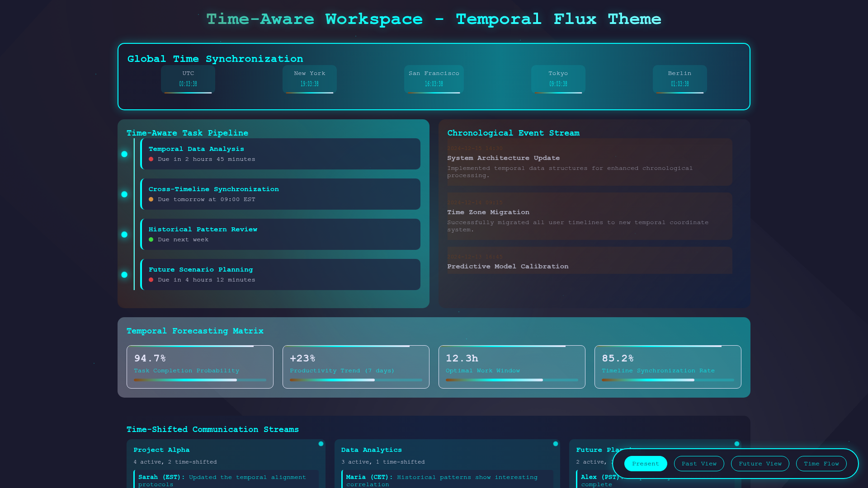Viewport: 868px width, 488px height.
Task: Click green status dot on Historical Pattern Review
Action: pos(151,239)
